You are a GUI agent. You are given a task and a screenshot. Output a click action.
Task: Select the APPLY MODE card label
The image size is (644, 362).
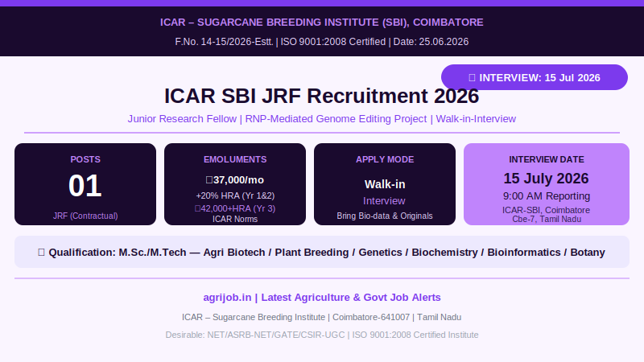(385, 159)
